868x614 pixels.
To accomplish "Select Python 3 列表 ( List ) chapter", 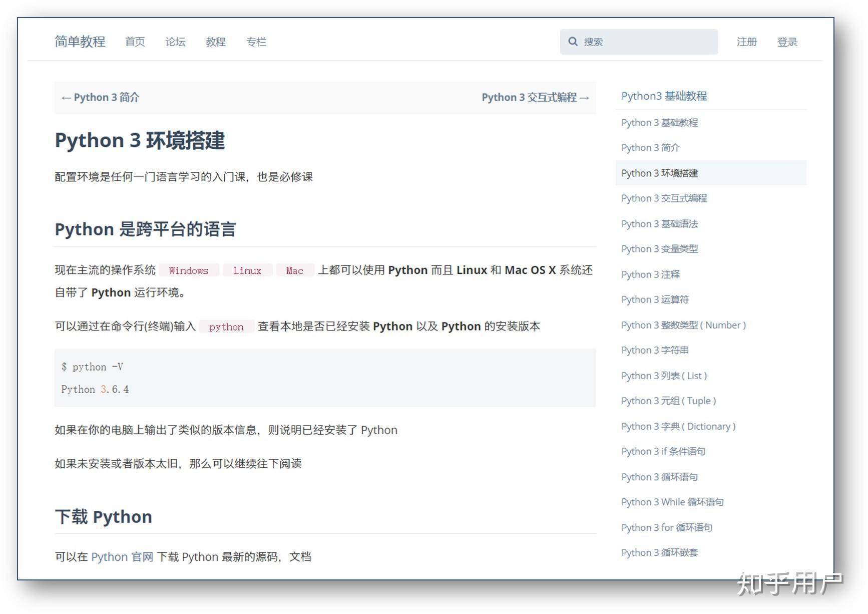I will point(664,376).
